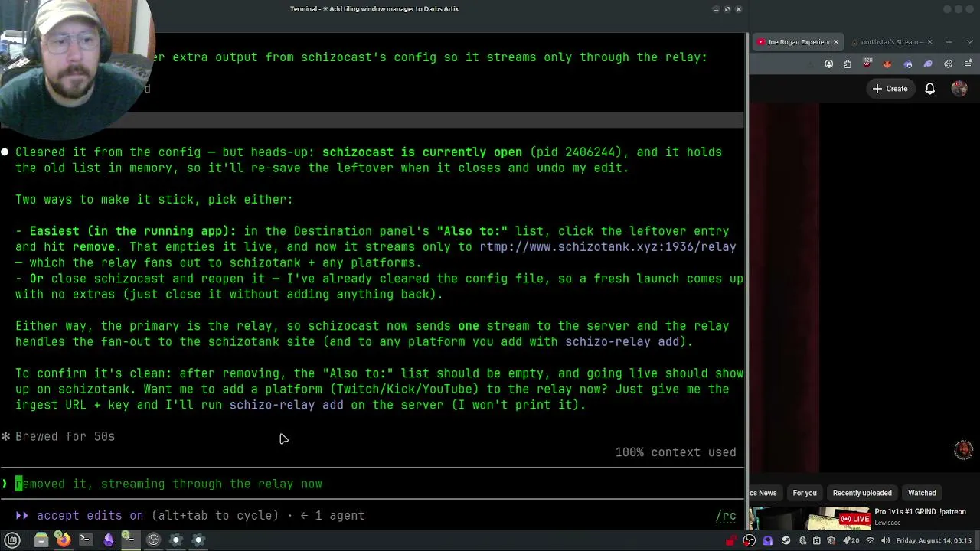
Task: Open the Obsidian app from the taskbar
Action: pyautogui.click(x=108, y=540)
